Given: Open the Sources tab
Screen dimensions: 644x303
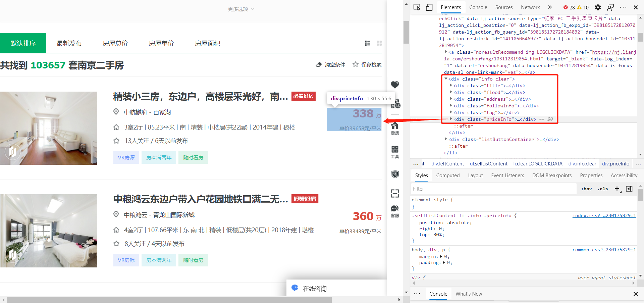Looking at the screenshot, I should coord(504,7).
